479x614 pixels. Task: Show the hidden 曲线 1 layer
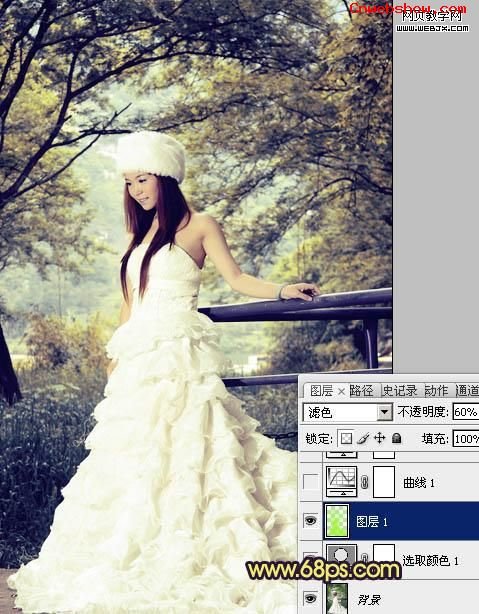point(311,482)
